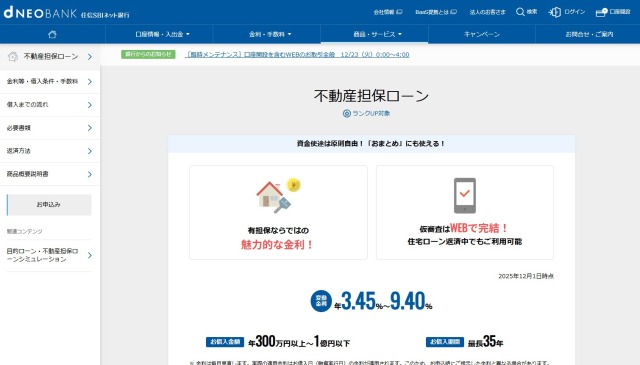Click the ランクUP対象 circle icon
The height and width of the screenshot is (365, 640).
pos(347,114)
